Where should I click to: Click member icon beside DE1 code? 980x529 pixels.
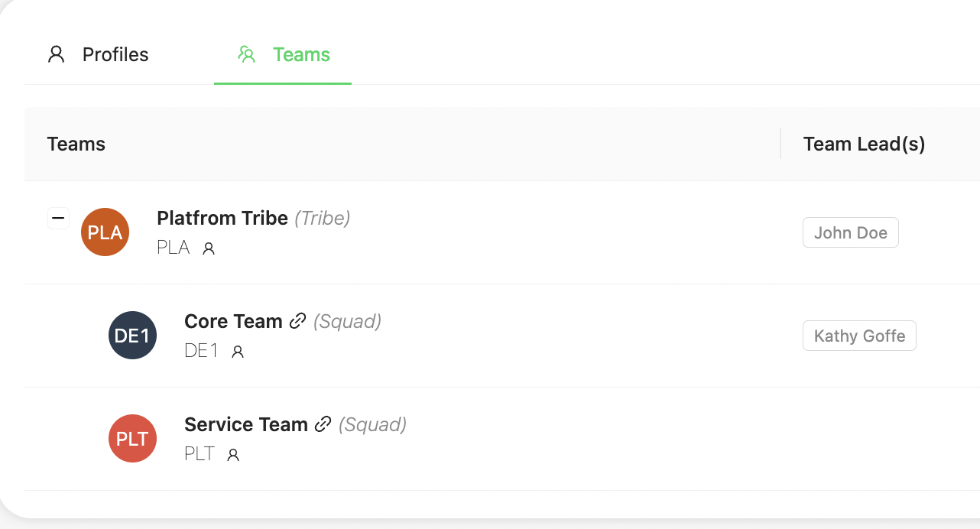coord(238,352)
